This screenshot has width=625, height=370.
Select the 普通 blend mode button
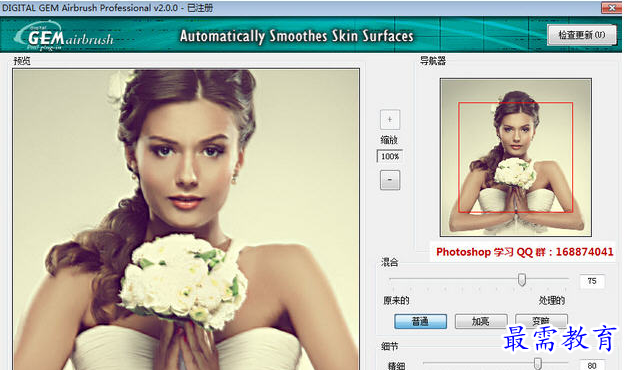click(x=420, y=321)
